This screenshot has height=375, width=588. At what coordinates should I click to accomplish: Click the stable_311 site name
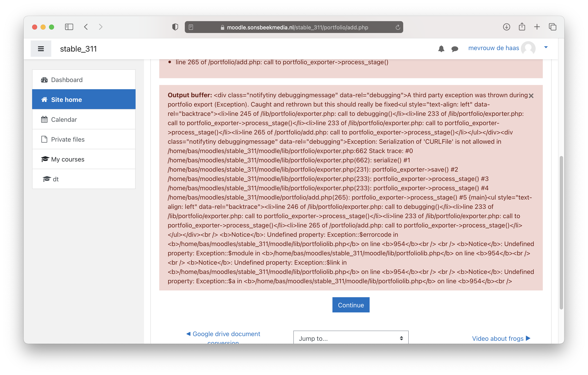[x=78, y=49]
